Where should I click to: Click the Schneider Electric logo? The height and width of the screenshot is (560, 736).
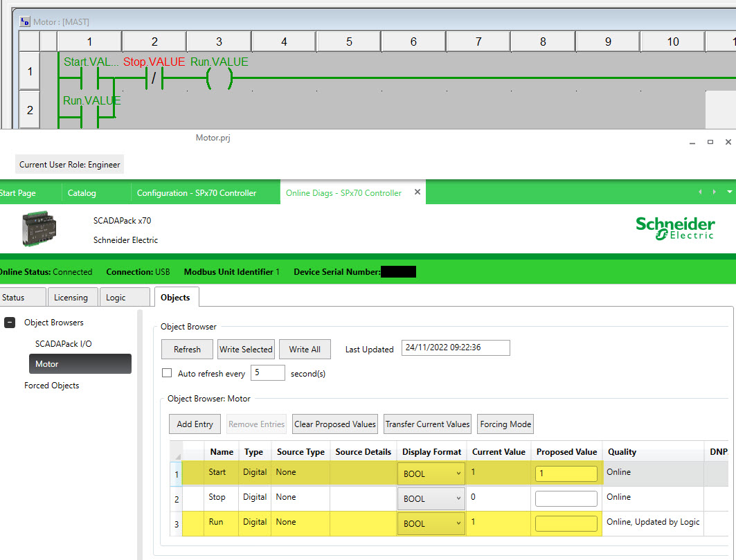pos(675,228)
